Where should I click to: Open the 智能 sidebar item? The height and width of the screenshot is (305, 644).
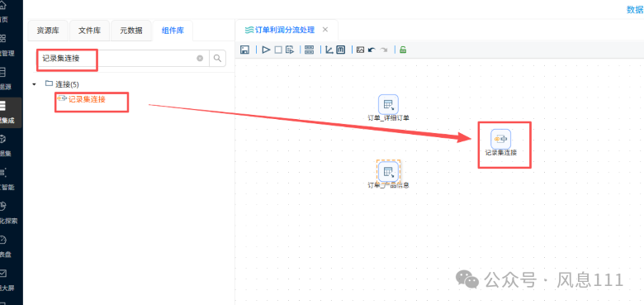tap(7, 179)
